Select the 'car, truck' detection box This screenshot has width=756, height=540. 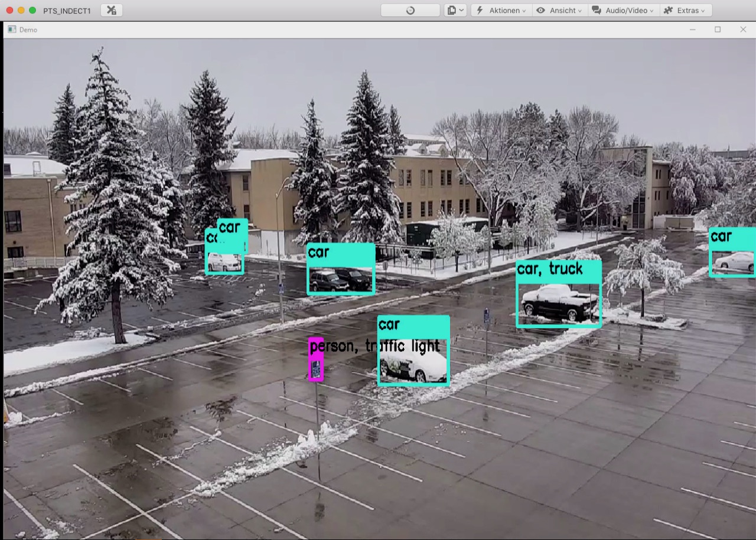coord(558,293)
